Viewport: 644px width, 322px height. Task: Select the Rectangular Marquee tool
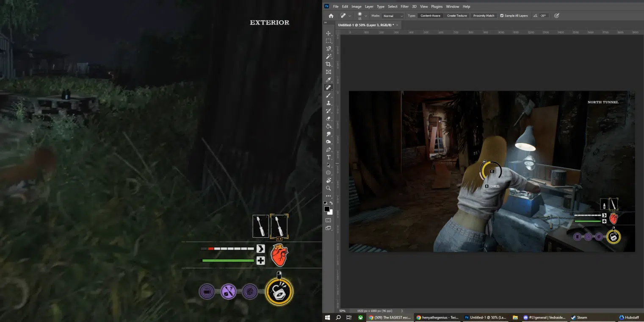(328, 41)
